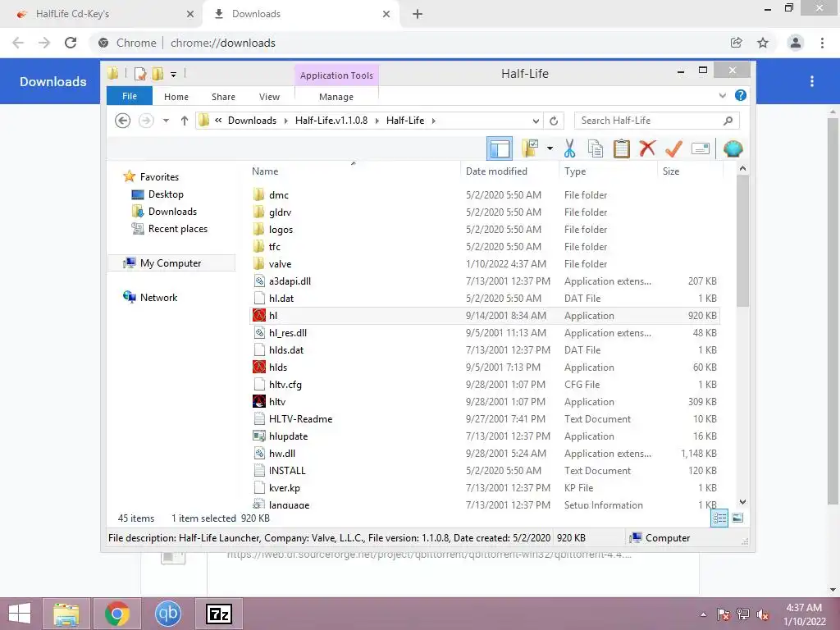Click the Copy icon in toolbar
840x630 pixels.
coord(596,148)
